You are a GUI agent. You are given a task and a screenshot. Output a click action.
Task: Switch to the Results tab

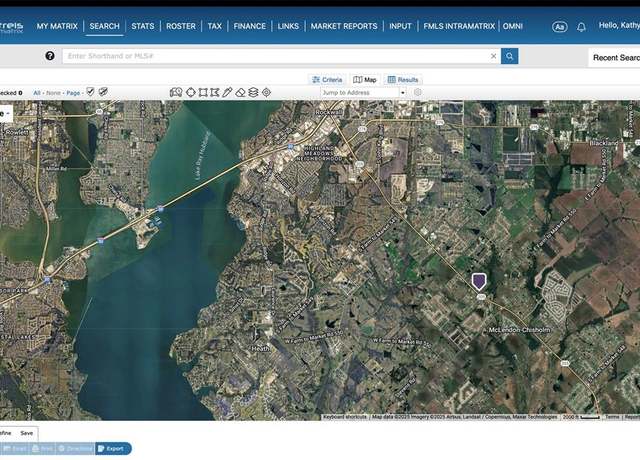tap(403, 80)
